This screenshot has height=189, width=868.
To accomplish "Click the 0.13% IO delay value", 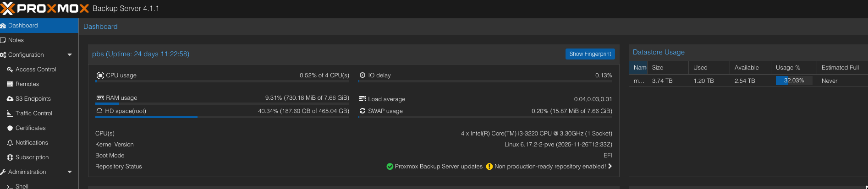I will tap(604, 76).
